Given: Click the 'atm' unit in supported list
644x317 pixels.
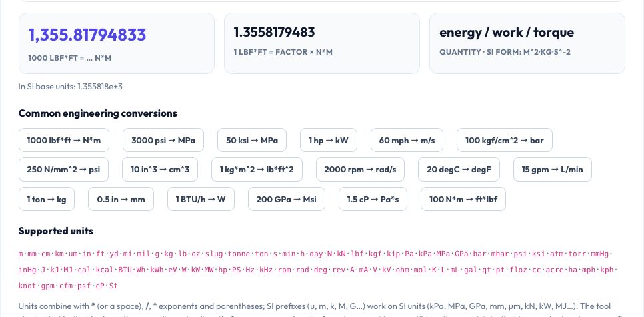Looking at the screenshot, I should (x=557, y=254).
